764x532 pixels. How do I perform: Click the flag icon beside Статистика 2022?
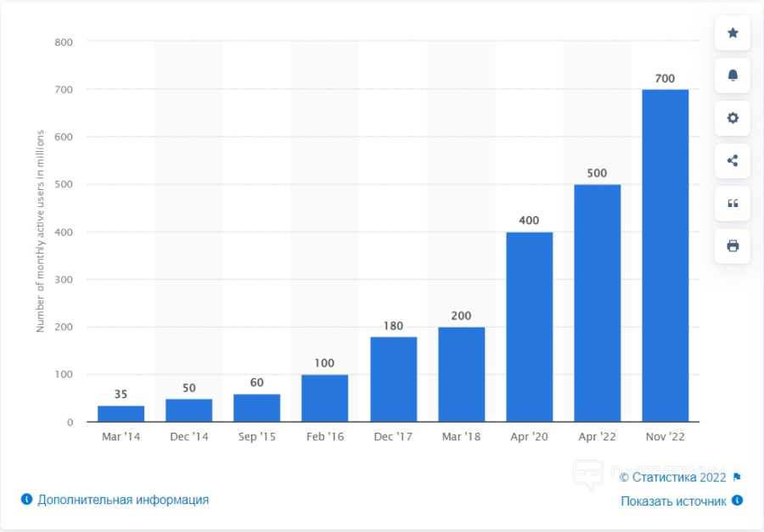(737, 477)
